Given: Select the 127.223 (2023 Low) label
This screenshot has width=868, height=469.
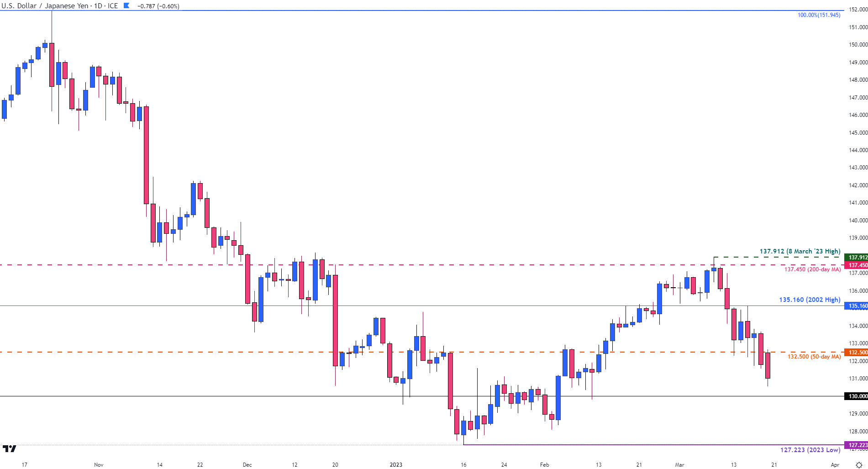Looking at the screenshot, I should 810,450.
